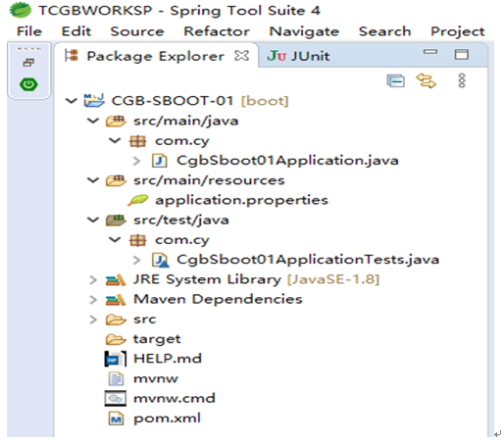Click Collapse All icon in Package Explorer
504x444 pixels.
pyautogui.click(x=395, y=80)
